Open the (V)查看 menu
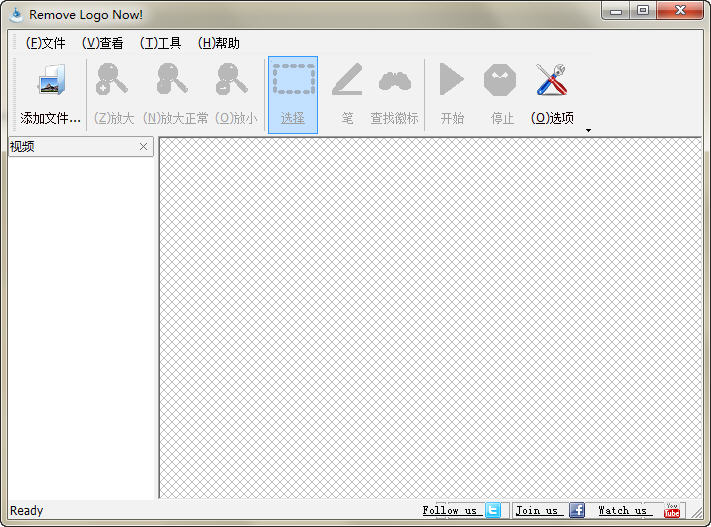Viewport: 711px width, 527px height. [102, 43]
